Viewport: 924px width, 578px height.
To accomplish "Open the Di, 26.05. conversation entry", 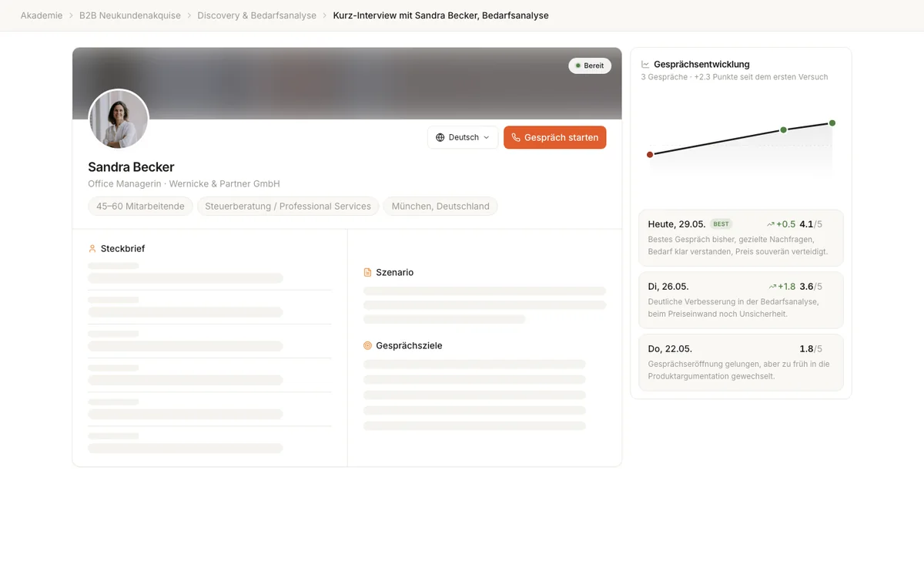I will pos(741,301).
